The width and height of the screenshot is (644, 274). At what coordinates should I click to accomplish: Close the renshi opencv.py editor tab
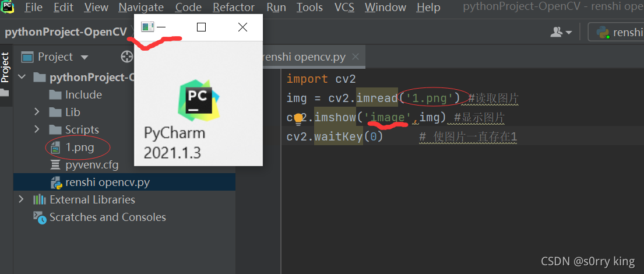[x=356, y=57]
